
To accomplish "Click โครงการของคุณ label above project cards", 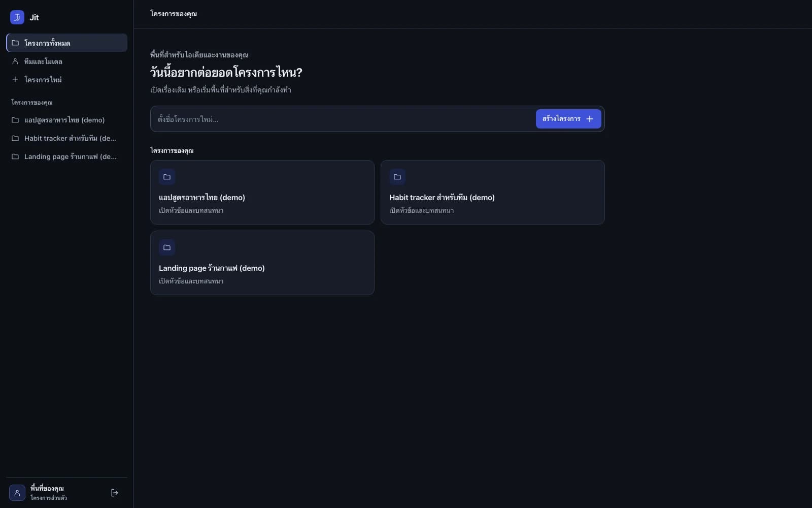I will 172,150.
